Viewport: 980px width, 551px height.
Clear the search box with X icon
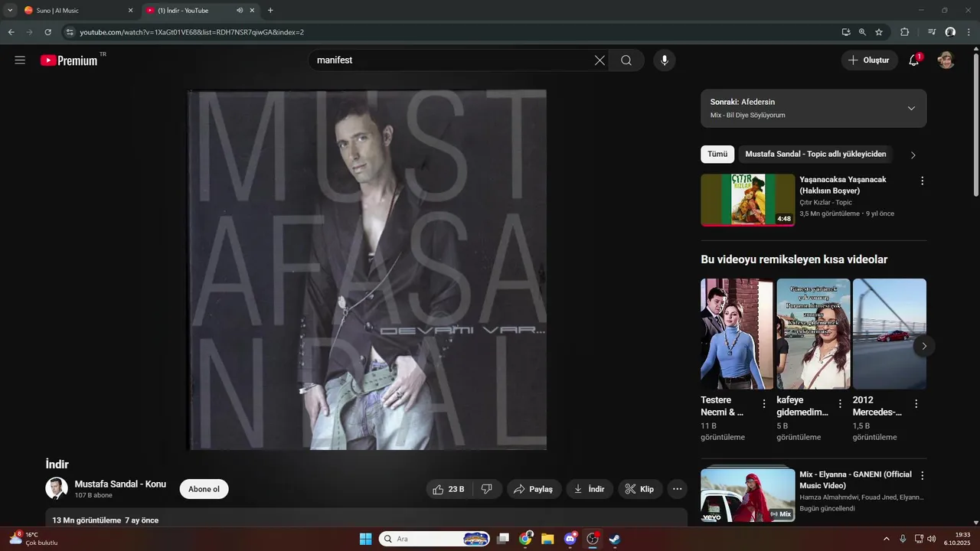click(599, 60)
